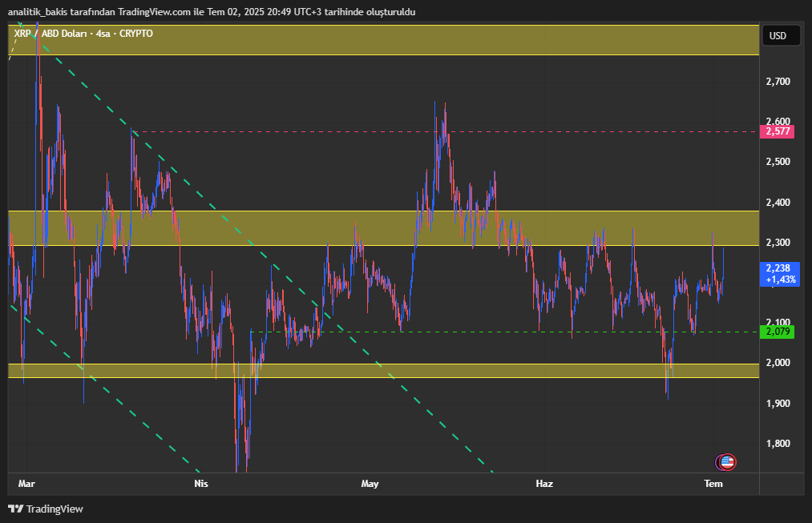Select the red 2,577 price label
The image size is (812, 523).
778,131
